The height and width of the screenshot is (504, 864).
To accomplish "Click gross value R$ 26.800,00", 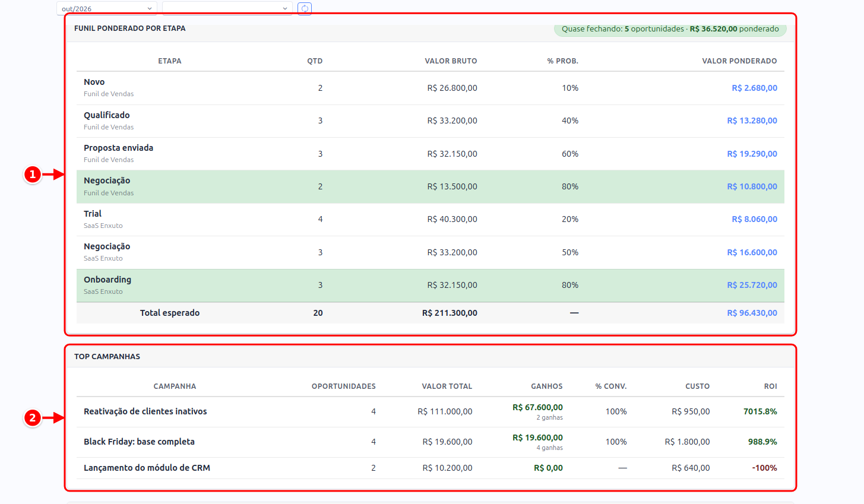I will 452,88.
